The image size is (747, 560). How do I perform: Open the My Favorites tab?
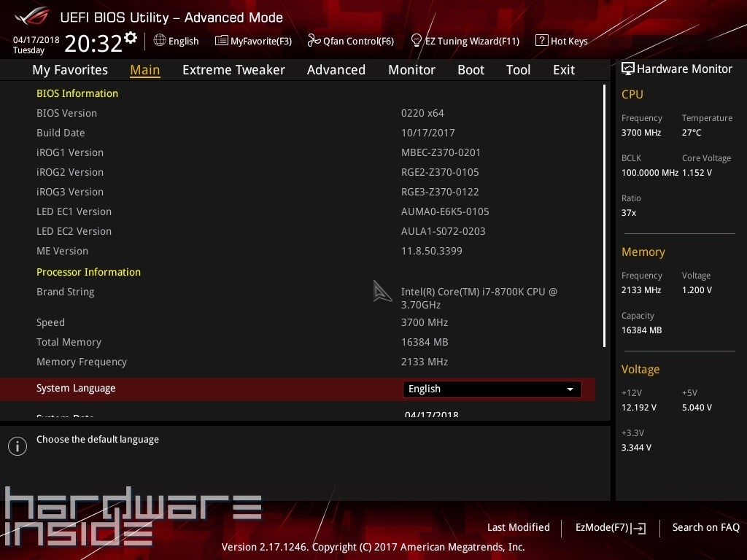[x=70, y=70]
